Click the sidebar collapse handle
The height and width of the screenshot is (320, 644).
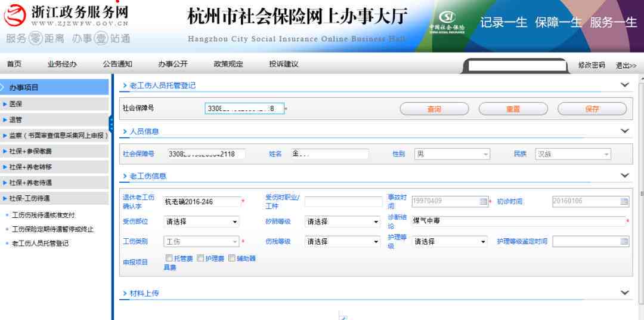pyautogui.click(x=111, y=124)
